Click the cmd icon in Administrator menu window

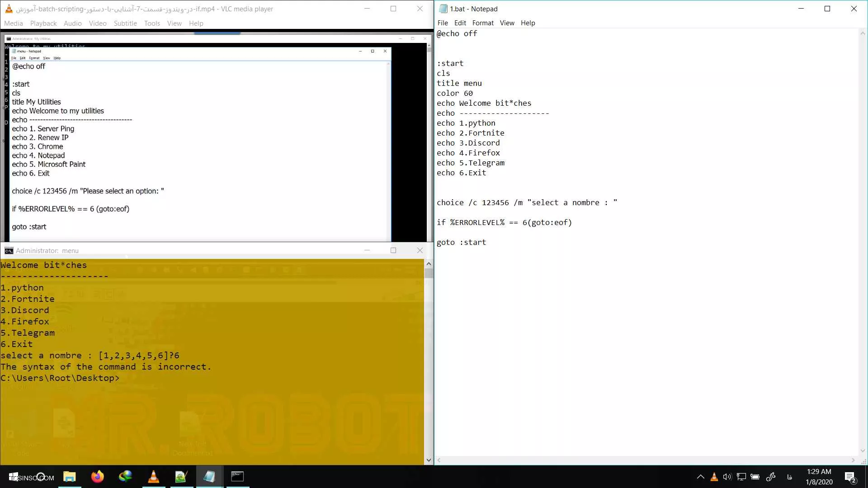click(x=9, y=250)
